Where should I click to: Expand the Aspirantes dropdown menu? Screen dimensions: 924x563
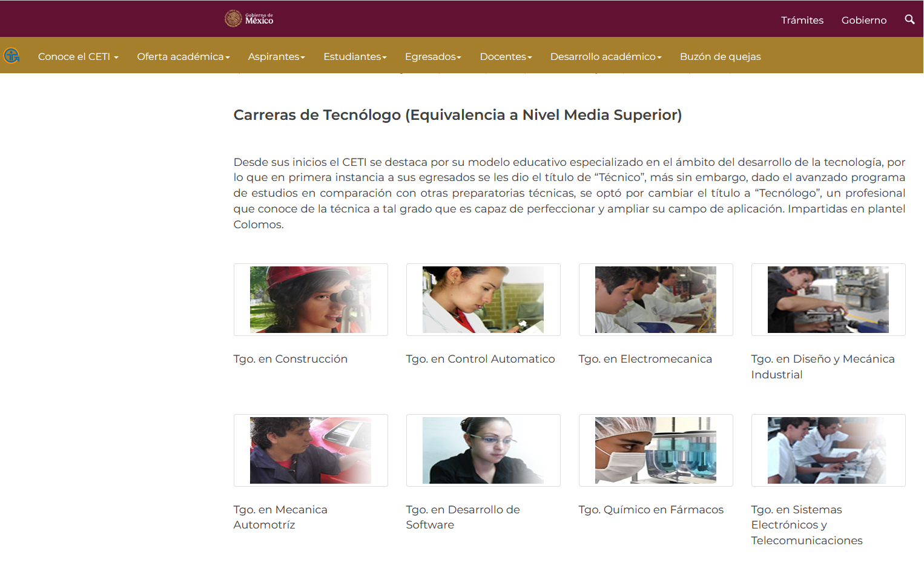click(x=277, y=56)
